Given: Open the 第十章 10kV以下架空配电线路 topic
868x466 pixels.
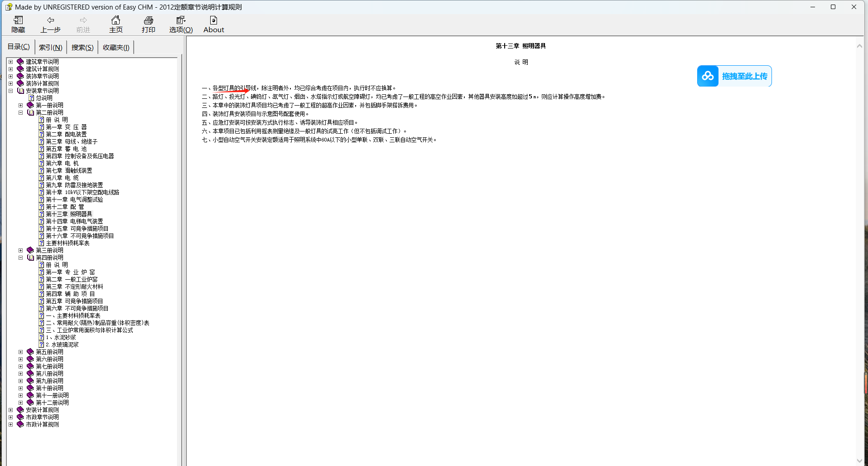Looking at the screenshot, I should [82, 192].
